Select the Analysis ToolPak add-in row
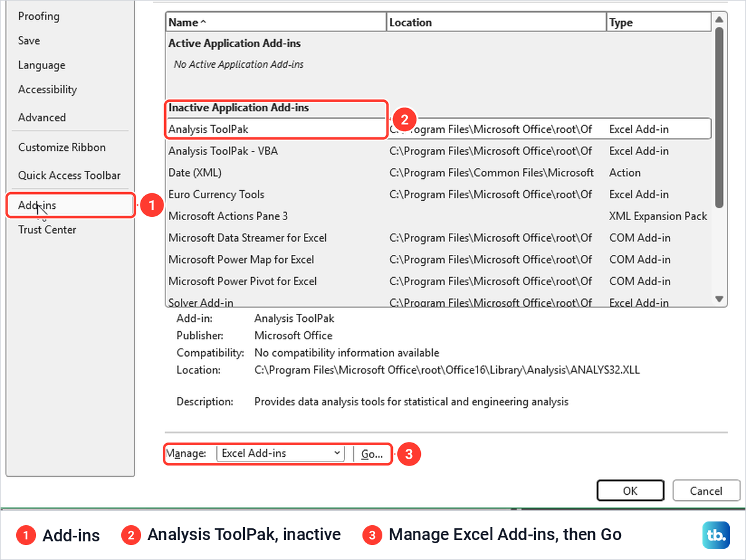 point(438,129)
